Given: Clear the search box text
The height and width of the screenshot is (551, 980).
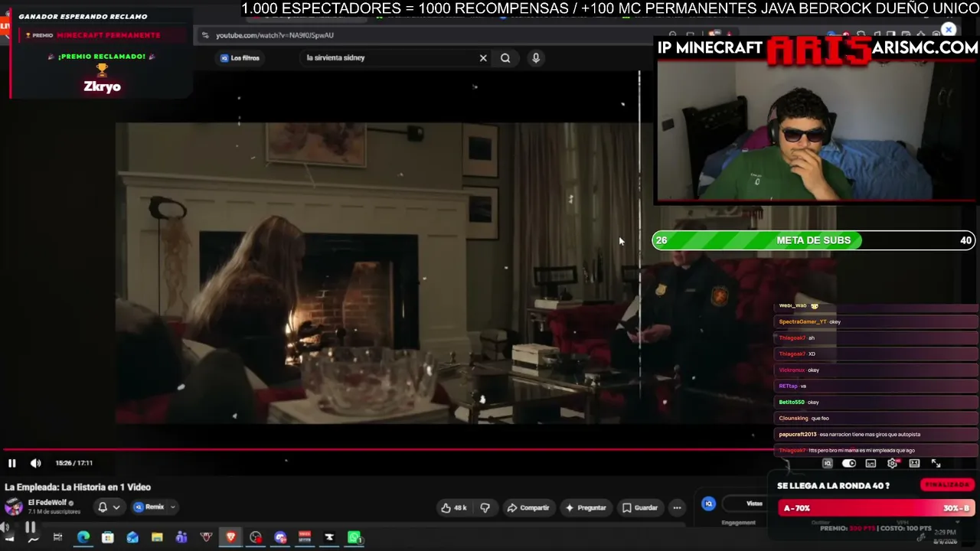Looking at the screenshot, I should (x=483, y=57).
